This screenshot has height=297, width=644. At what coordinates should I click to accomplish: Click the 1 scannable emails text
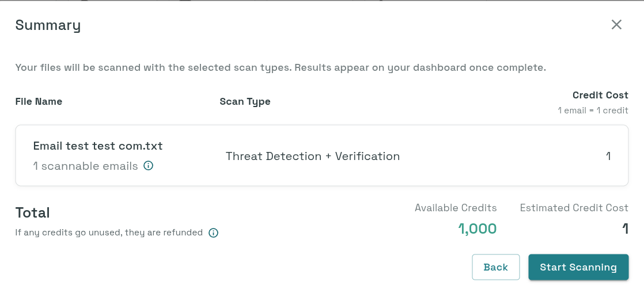pos(85,166)
